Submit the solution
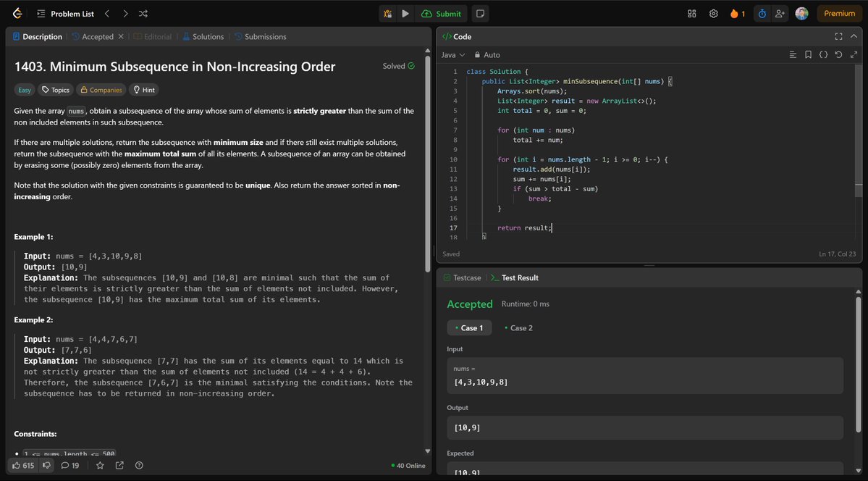 pos(441,14)
